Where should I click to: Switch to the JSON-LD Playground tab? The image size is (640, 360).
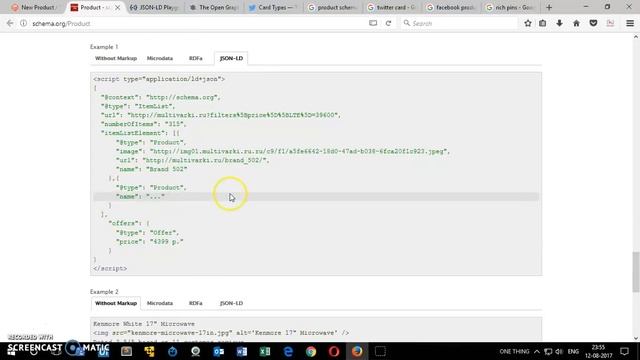(154, 7)
